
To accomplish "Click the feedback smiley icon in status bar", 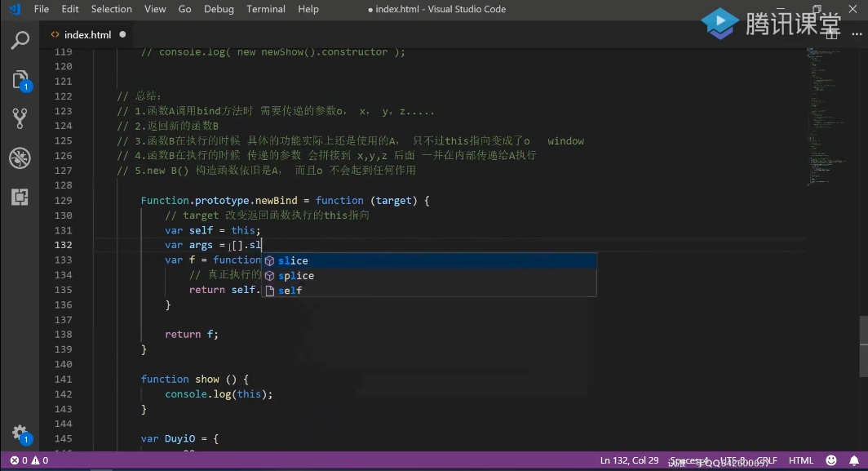I will [831, 461].
